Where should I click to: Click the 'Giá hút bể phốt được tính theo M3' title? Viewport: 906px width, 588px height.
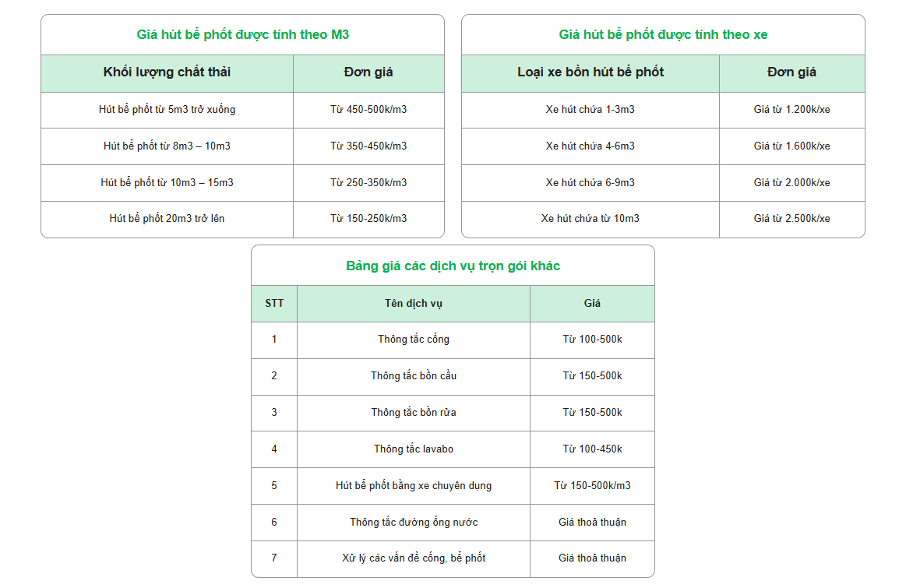(x=242, y=35)
